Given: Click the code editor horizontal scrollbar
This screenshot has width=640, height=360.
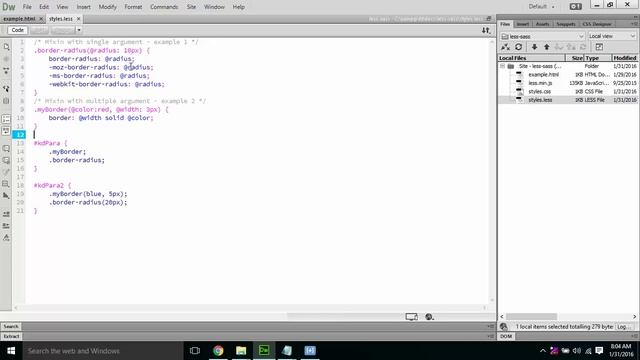Looking at the screenshot, I should click(x=250, y=308).
